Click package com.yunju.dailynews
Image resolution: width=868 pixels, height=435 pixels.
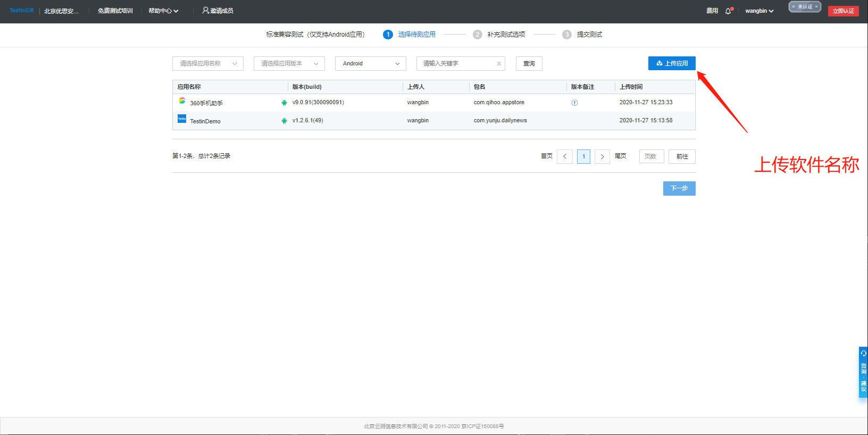pos(500,120)
